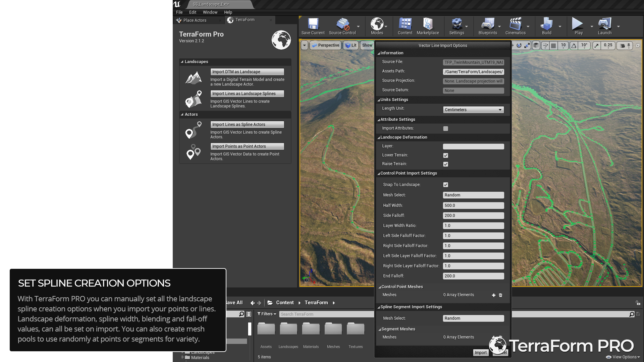Expand the Materials folder in source tree
The width and height of the screenshot is (644, 362).
coord(182,357)
